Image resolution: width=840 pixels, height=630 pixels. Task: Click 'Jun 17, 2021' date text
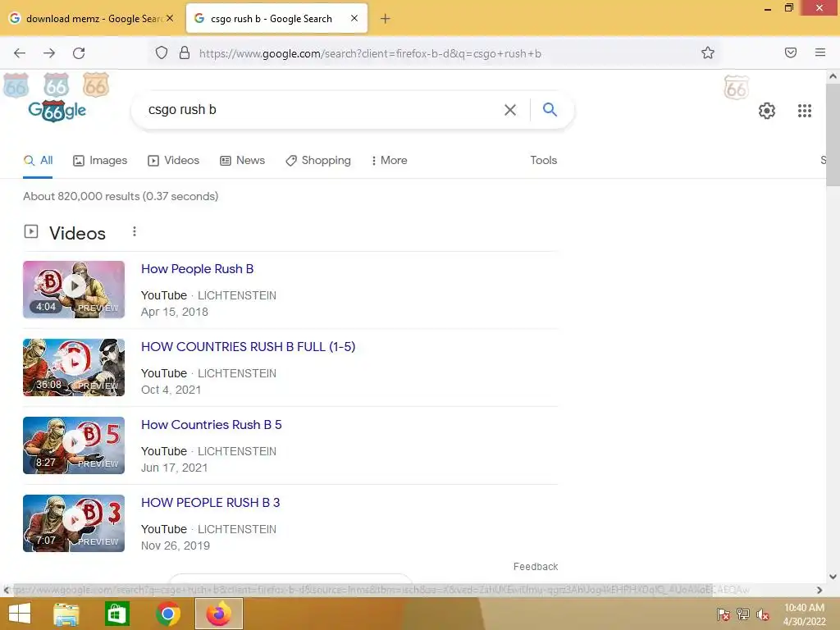pyautogui.click(x=174, y=468)
